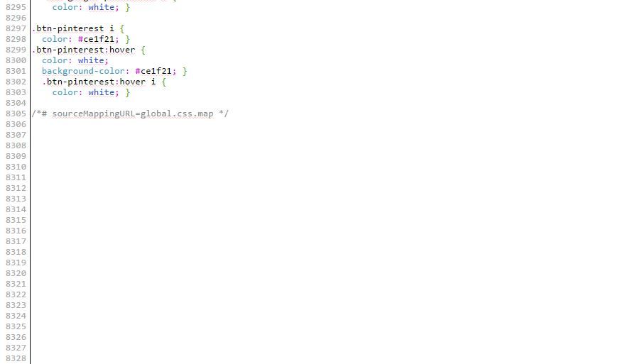Click the closing brace on line 8301
The width and height of the screenshot is (635, 364).
185,71
